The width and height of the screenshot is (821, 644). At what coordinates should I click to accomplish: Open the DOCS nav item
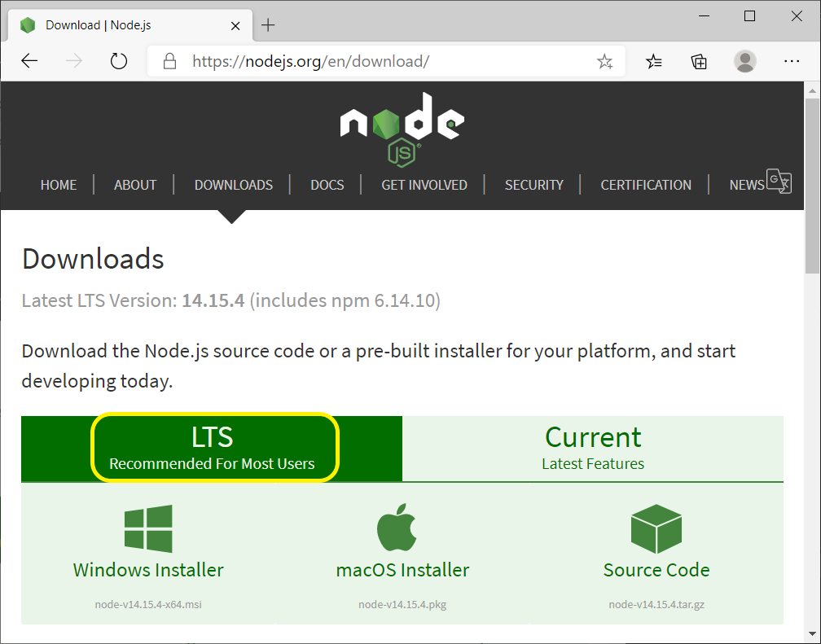point(327,185)
